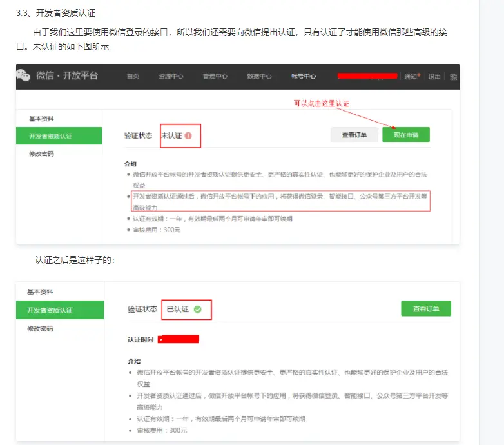Click 退出 to log out
The image size is (504, 445).
(x=434, y=77)
